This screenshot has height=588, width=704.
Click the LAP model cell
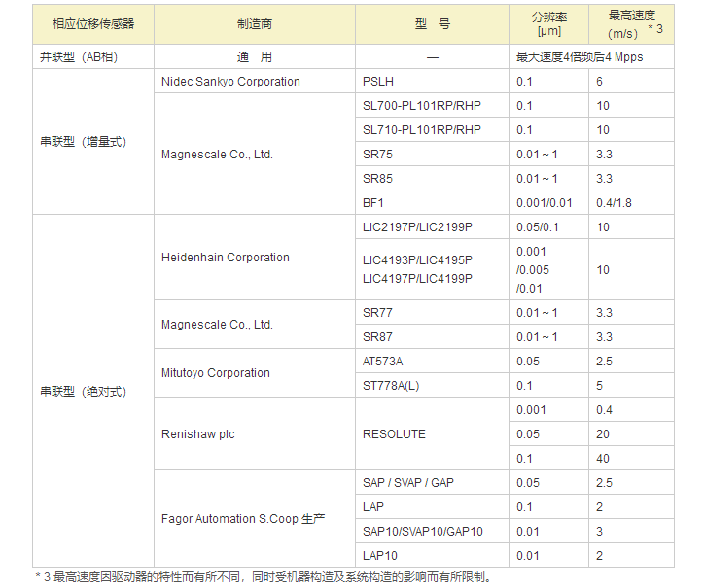[432, 506]
